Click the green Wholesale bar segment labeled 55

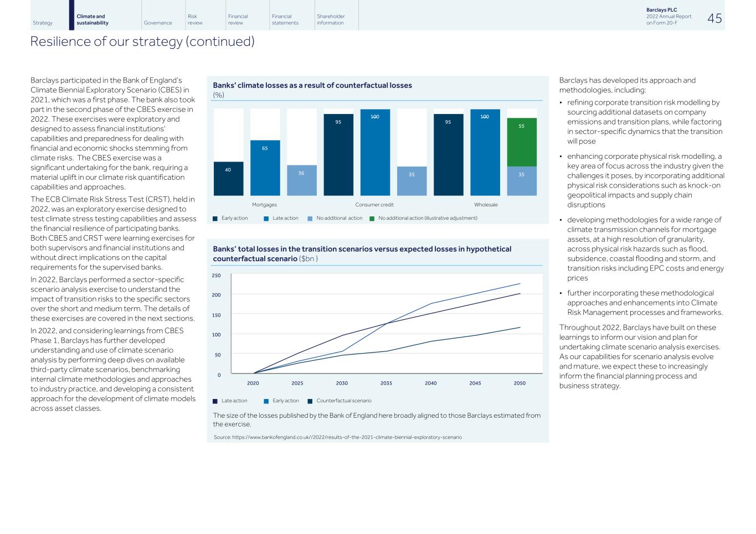pyautogui.click(x=521, y=142)
